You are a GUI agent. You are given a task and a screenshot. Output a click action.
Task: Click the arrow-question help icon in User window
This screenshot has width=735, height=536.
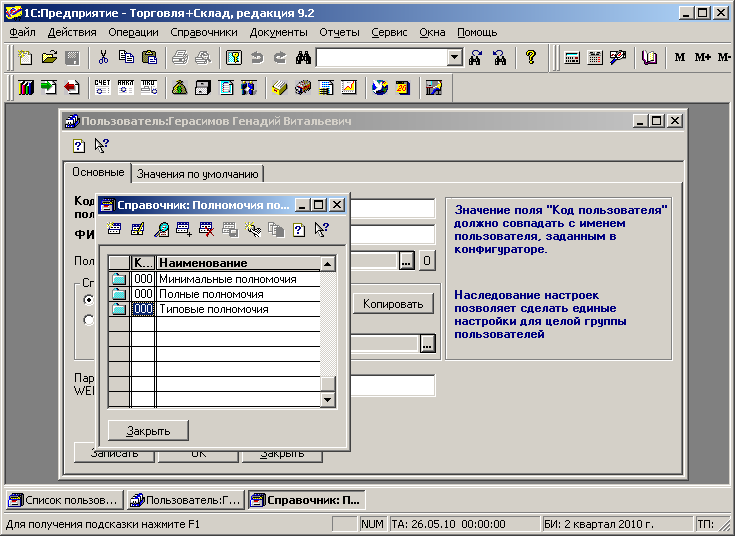(x=101, y=146)
